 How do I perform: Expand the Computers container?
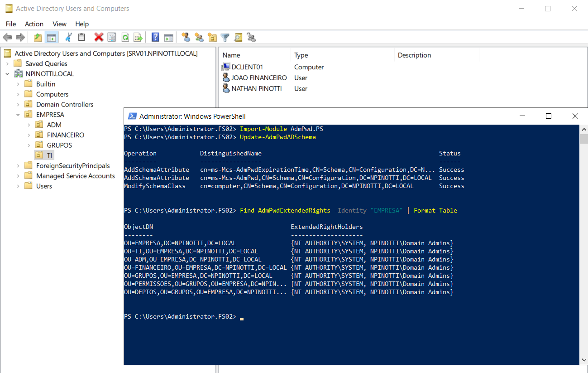coord(18,94)
